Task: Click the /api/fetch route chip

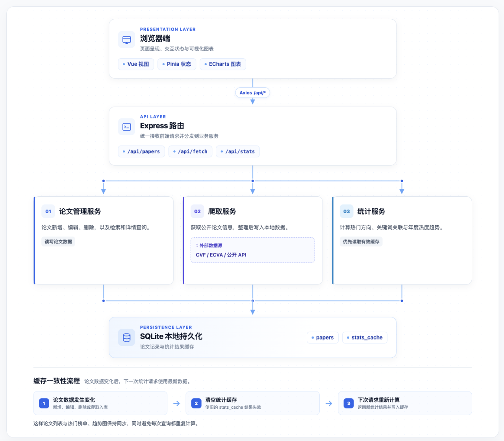Action: tap(191, 151)
